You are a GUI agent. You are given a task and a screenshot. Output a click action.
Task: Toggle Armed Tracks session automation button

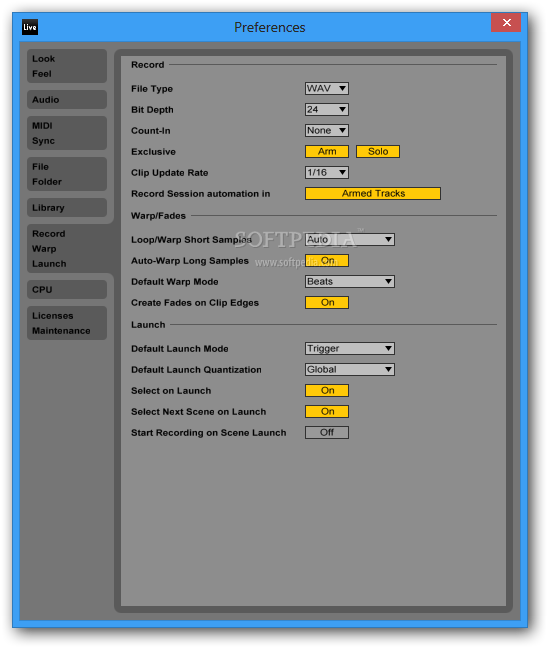coord(373,193)
